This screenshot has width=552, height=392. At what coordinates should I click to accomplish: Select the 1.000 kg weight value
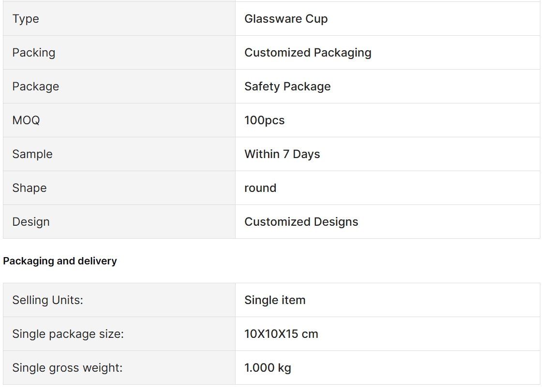(x=268, y=368)
